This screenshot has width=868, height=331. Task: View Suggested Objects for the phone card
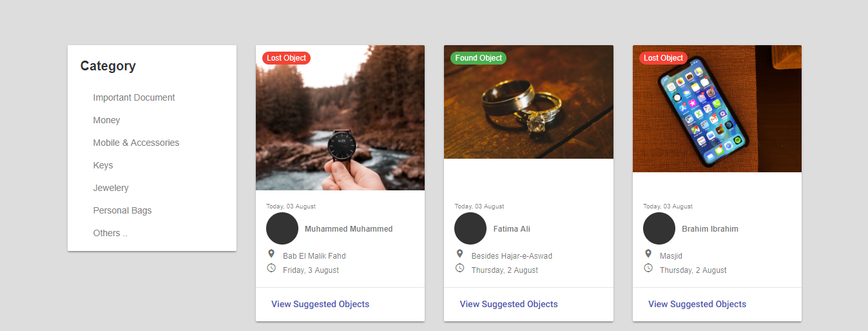697,304
